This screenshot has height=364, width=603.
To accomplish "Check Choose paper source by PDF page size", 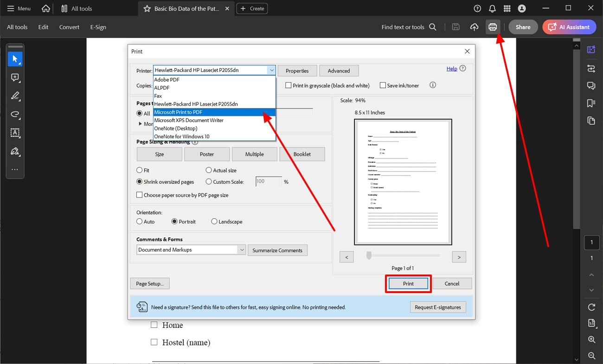I will [139, 195].
